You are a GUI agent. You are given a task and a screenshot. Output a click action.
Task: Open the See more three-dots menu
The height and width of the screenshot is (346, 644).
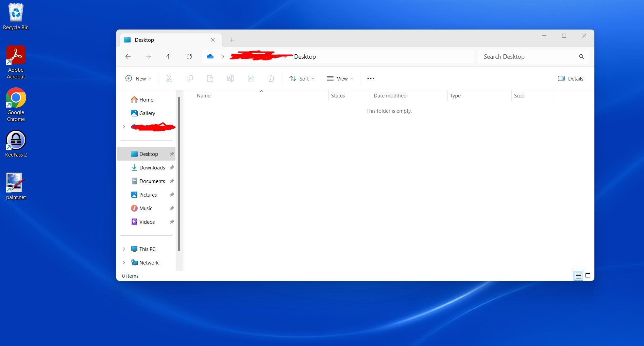pyautogui.click(x=371, y=78)
